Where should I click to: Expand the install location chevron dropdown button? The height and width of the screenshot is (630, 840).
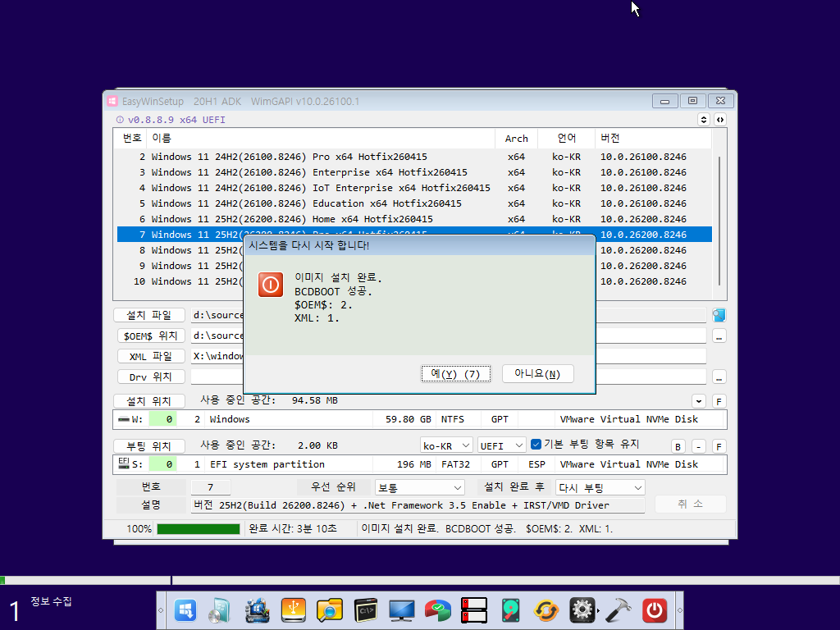click(x=699, y=401)
